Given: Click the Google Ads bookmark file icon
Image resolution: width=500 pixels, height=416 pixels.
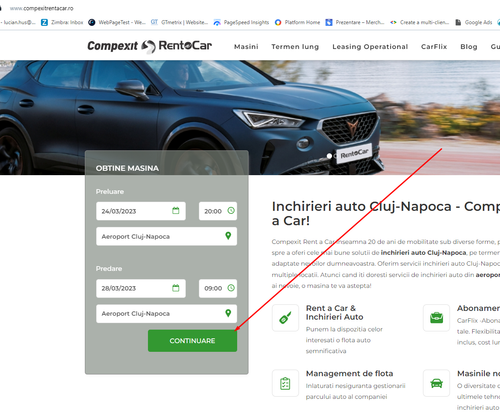Looking at the screenshot, I should 458,22.
